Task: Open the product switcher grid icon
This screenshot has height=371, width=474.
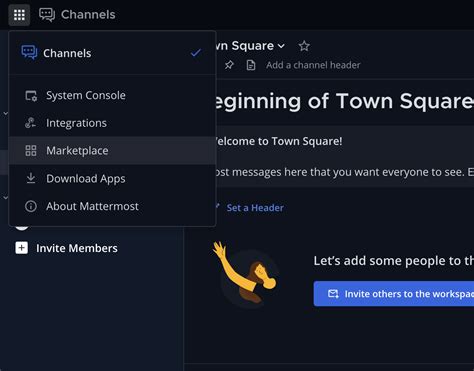Action: [x=19, y=15]
